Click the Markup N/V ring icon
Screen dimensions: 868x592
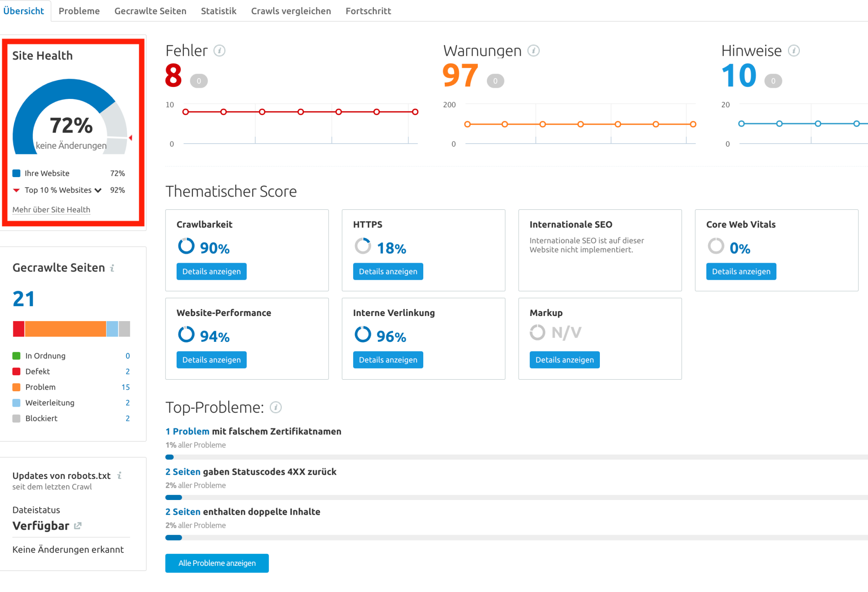tap(538, 332)
